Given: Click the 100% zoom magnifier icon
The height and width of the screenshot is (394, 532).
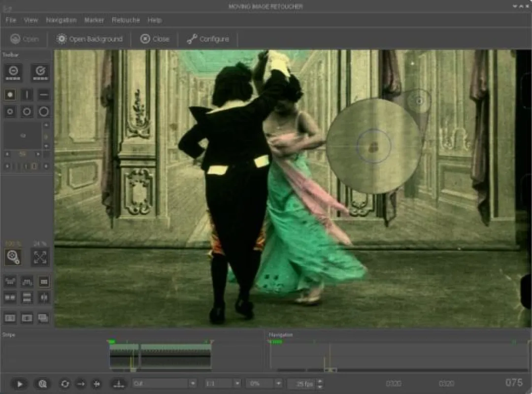Looking at the screenshot, I should [13, 257].
